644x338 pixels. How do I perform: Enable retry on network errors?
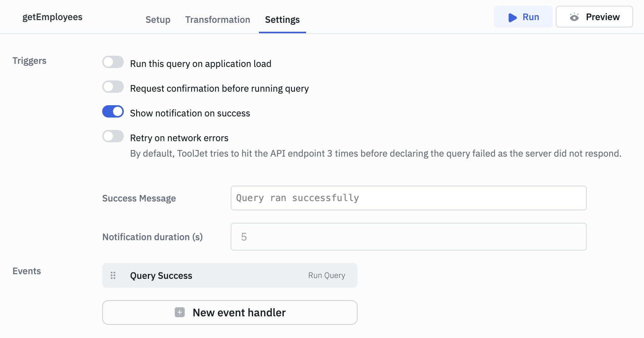coord(113,136)
